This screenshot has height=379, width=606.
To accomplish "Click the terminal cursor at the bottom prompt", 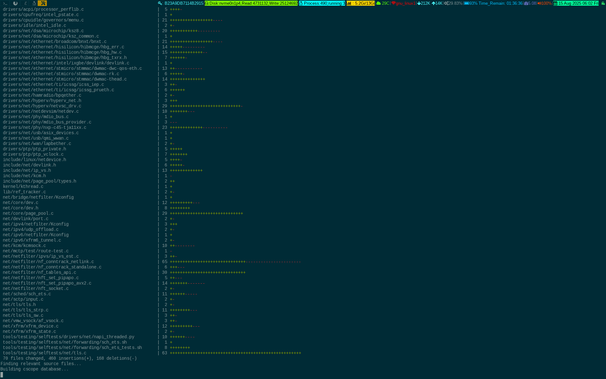I will click(2, 374).
